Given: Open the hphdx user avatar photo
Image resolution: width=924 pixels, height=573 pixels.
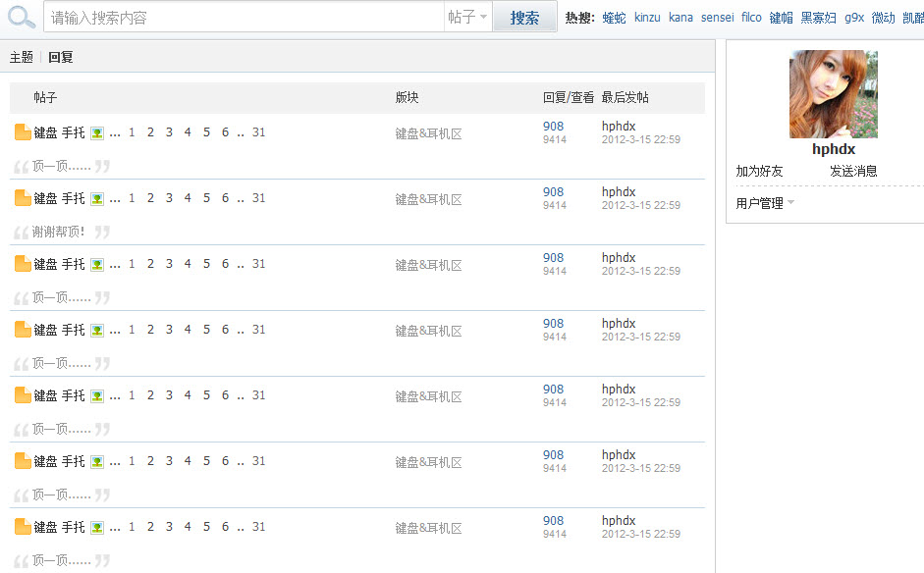Looking at the screenshot, I should 834,94.
